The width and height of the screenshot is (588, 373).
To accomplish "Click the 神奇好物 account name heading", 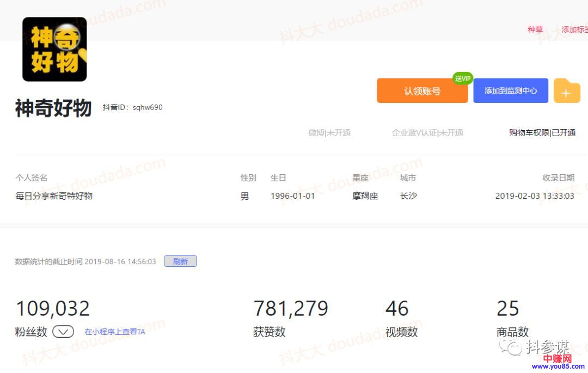I will click(x=53, y=108).
